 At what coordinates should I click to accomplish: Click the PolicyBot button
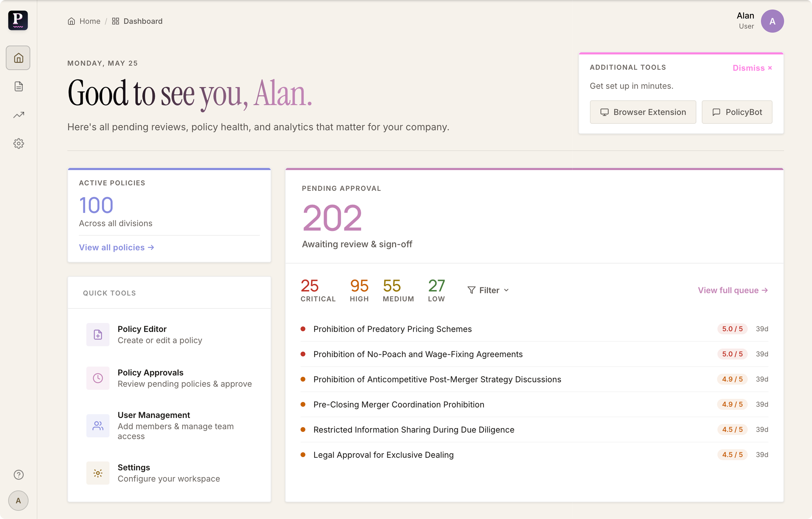[x=737, y=112]
